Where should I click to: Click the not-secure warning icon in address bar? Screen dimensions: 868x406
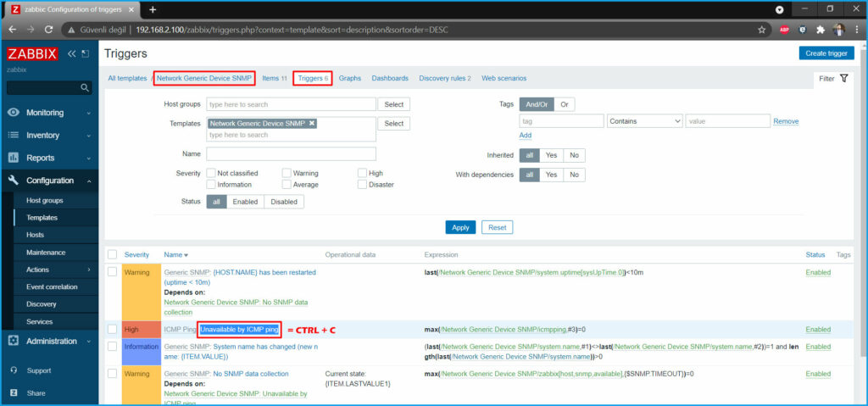click(x=71, y=30)
